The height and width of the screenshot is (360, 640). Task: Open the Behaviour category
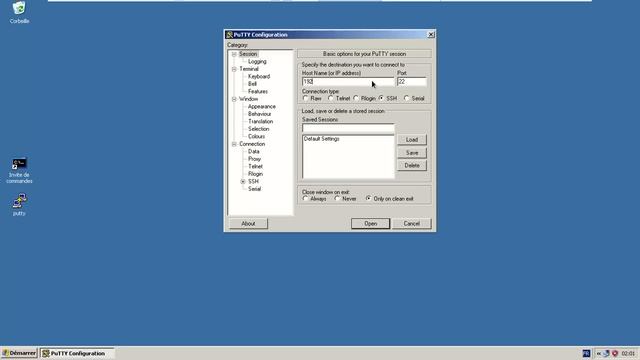[x=260, y=114]
